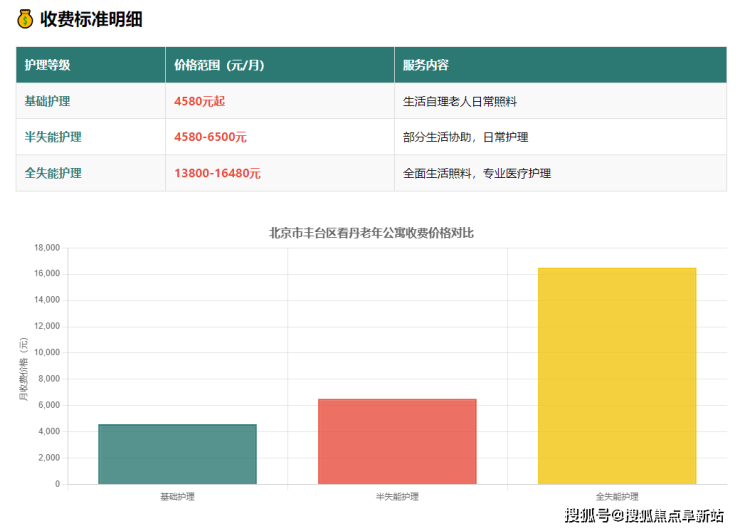The width and height of the screenshot is (740, 531).
Task: Click the green 基础护理 bar in chart
Action: coord(177,454)
